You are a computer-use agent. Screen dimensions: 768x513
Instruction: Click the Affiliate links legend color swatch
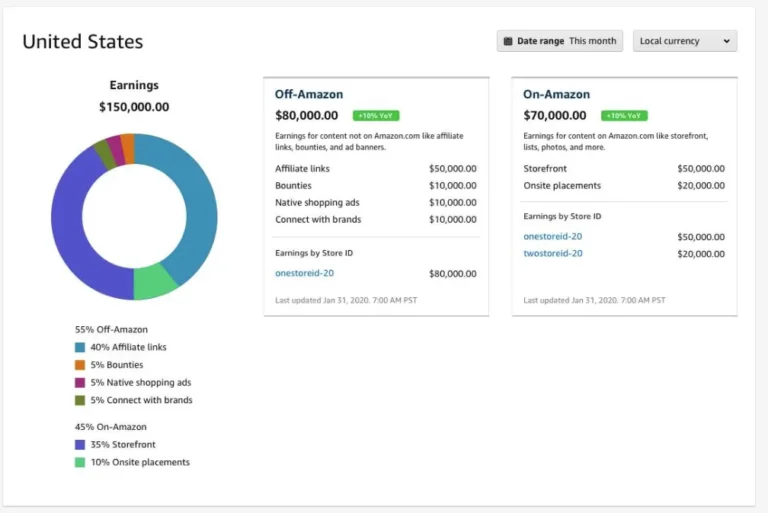[x=80, y=347]
